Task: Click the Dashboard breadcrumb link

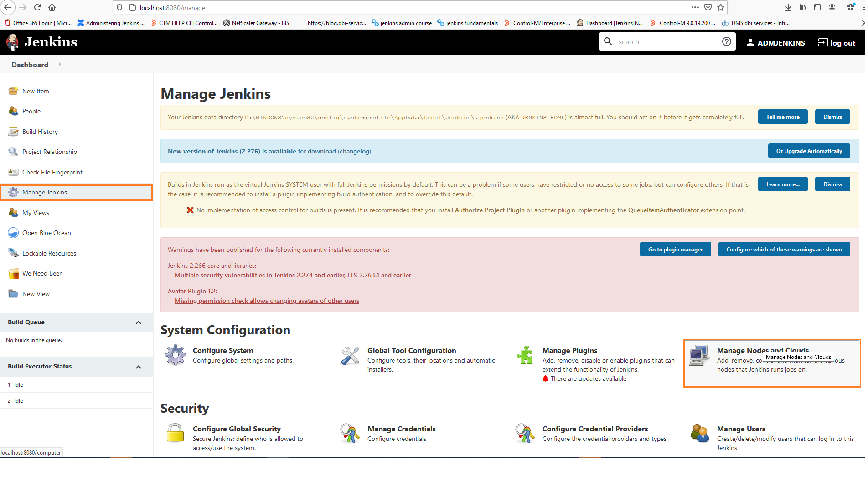Action: click(30, 65)
